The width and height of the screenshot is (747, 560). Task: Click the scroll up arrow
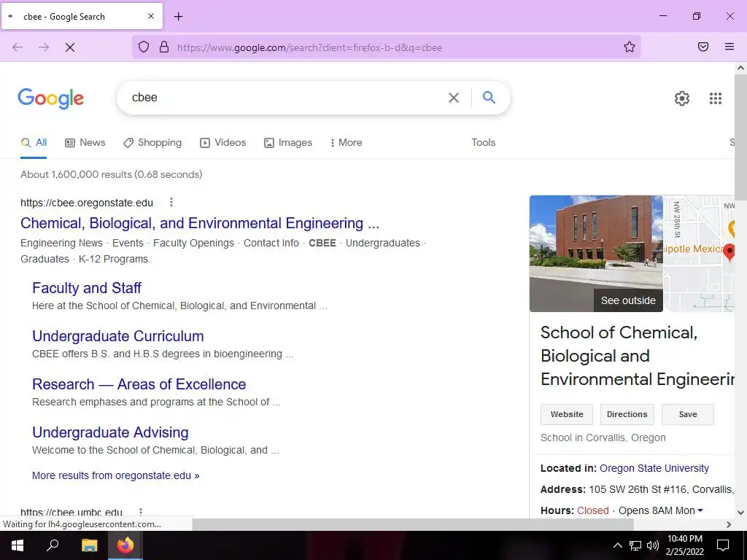pos(740,68)
